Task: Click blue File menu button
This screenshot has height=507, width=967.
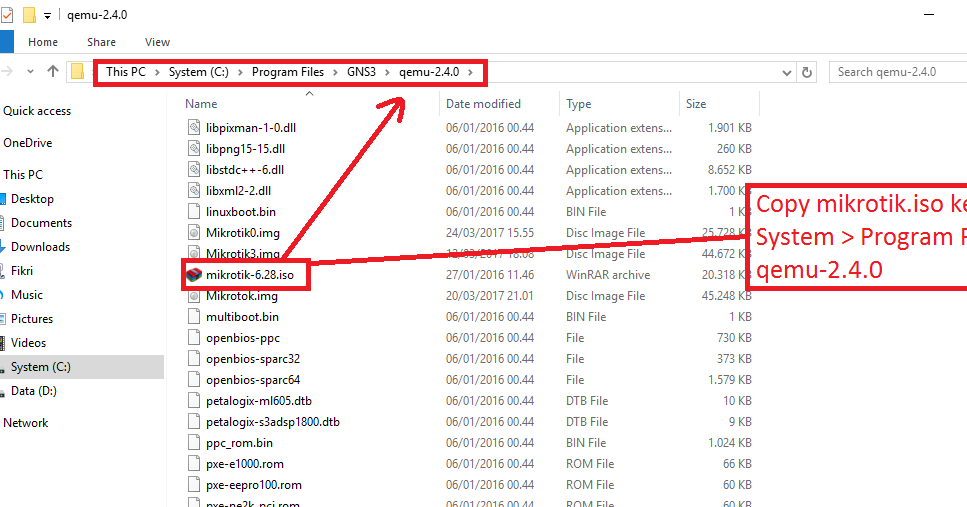Action: [6, 42]
